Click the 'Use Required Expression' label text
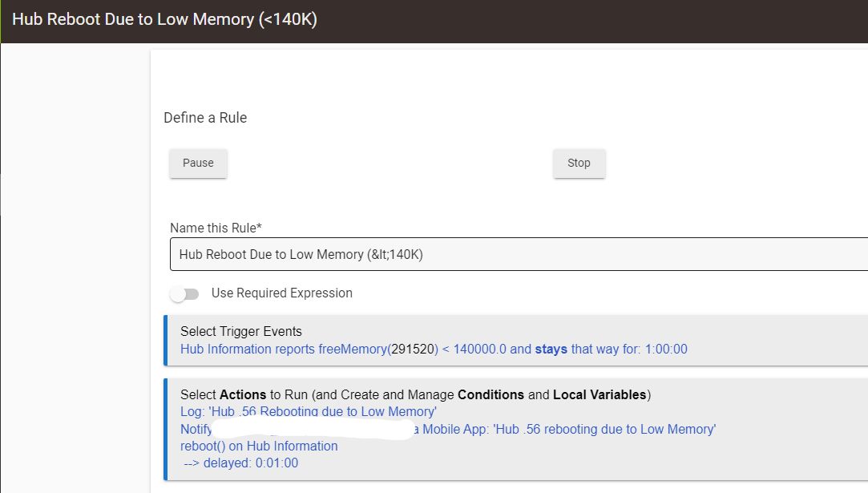868x493 pixels. [281, 293]
